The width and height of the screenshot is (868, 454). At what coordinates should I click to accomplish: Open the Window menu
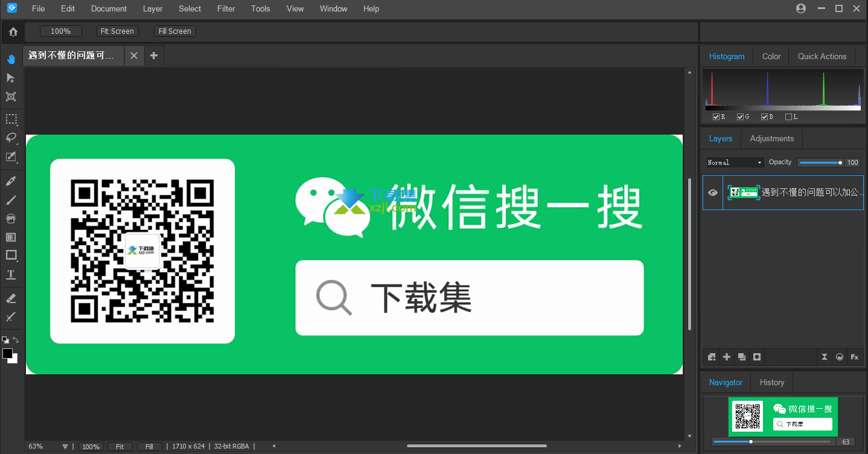coord(333,8)
